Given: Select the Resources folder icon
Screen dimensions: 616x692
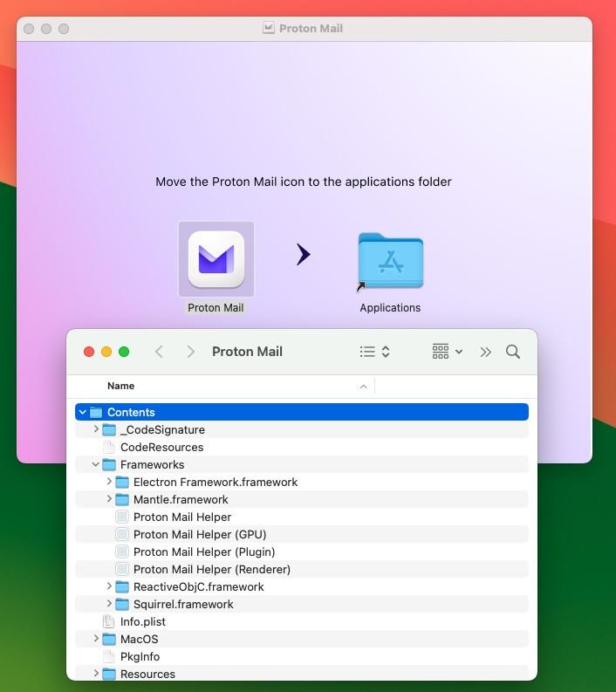Looking at the screenshot, I should click(x=109, y=674).
